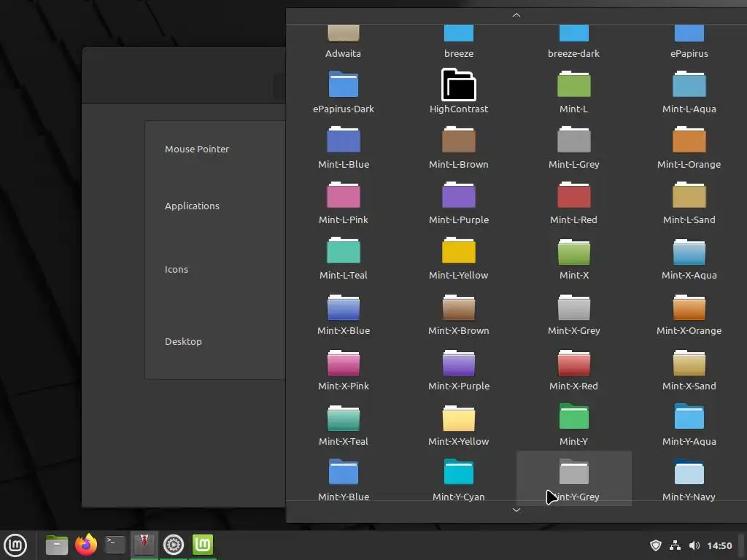Select Mint-L-Brown icon theme
The width and height of the screenshot is (747, 560).
click(458, 147)
